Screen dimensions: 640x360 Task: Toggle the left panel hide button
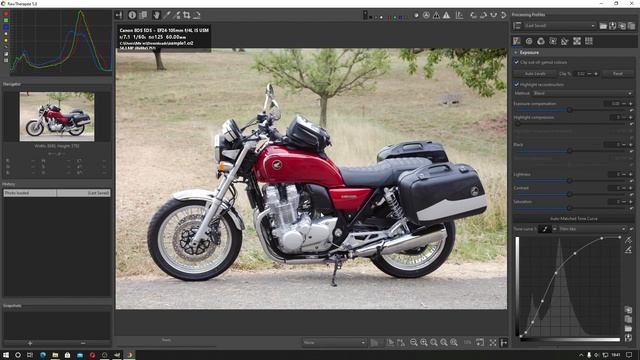[x=119, y=15]
